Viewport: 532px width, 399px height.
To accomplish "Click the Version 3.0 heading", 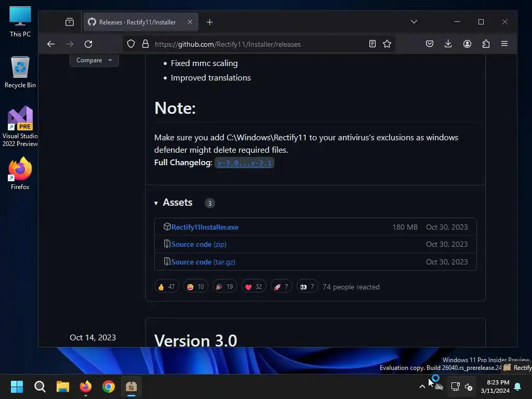I will [x=196, y=340].
